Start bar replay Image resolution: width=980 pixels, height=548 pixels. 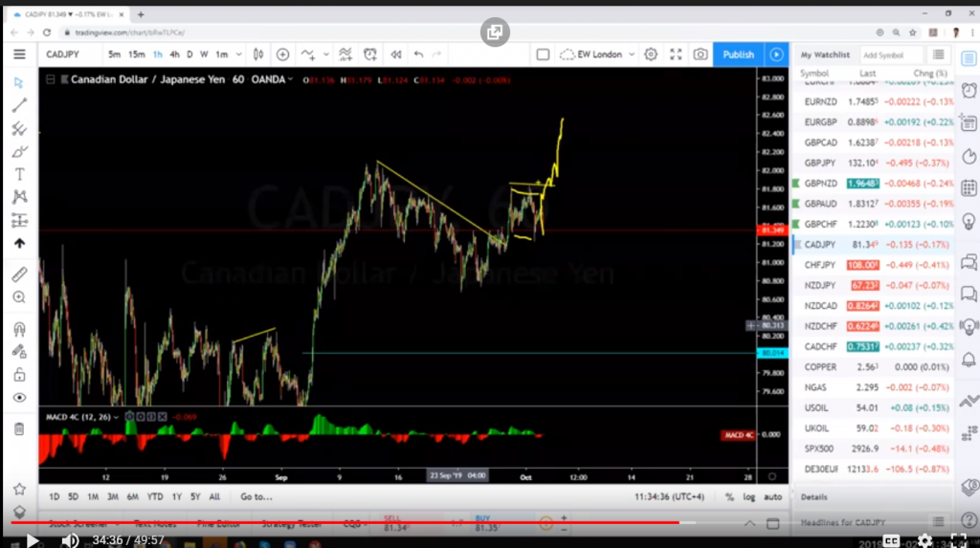pos(395,55)
